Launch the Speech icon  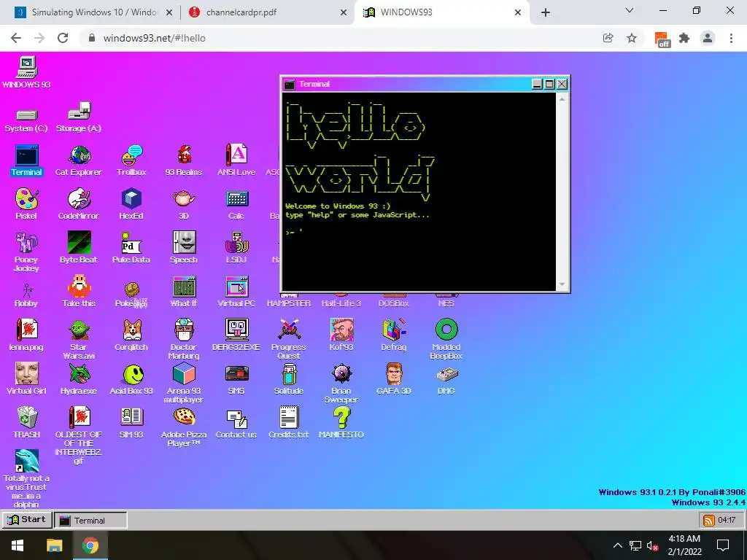click(184, 242)
